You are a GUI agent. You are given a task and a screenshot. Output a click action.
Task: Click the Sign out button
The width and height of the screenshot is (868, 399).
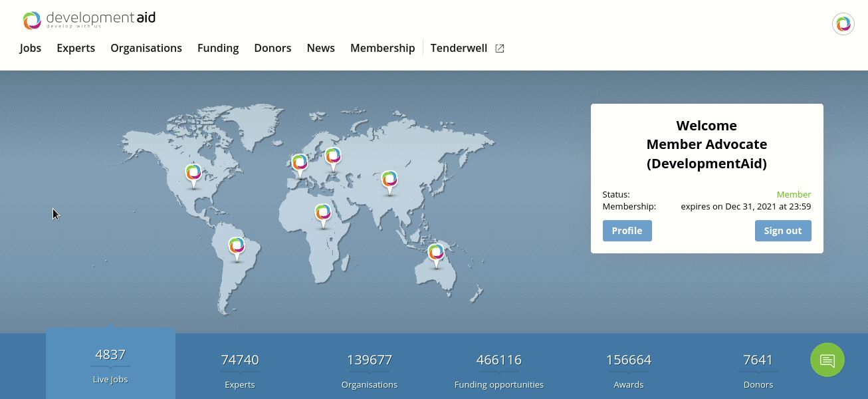782,231
